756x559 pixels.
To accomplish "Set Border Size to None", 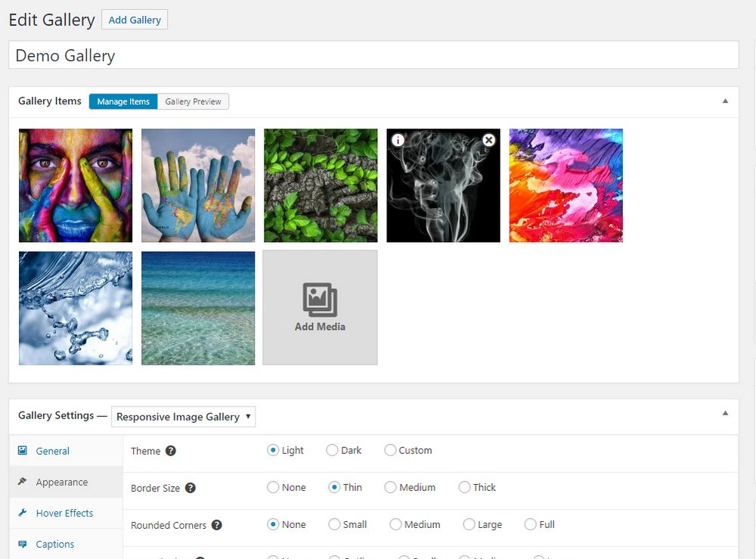I will pyautogui.click(x=273, y=487).
